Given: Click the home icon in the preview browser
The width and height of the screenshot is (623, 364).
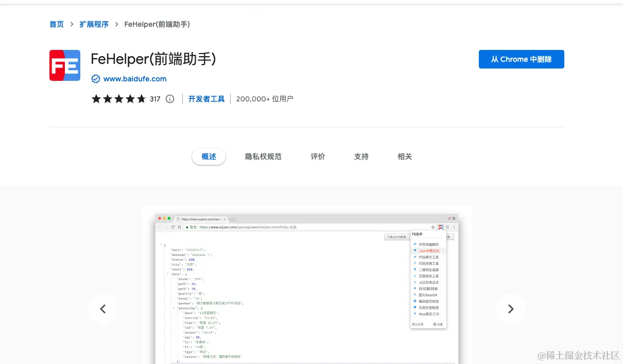Looking at the screenshot, I should click(x=179, y=227).
